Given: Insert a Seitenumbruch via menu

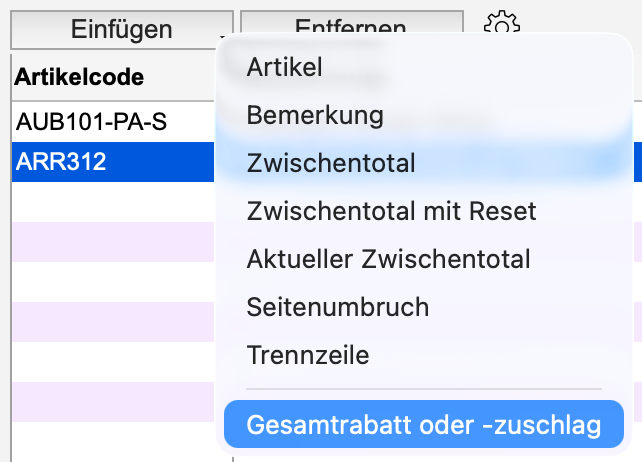Looking at the screenshot, I should 338,306.
